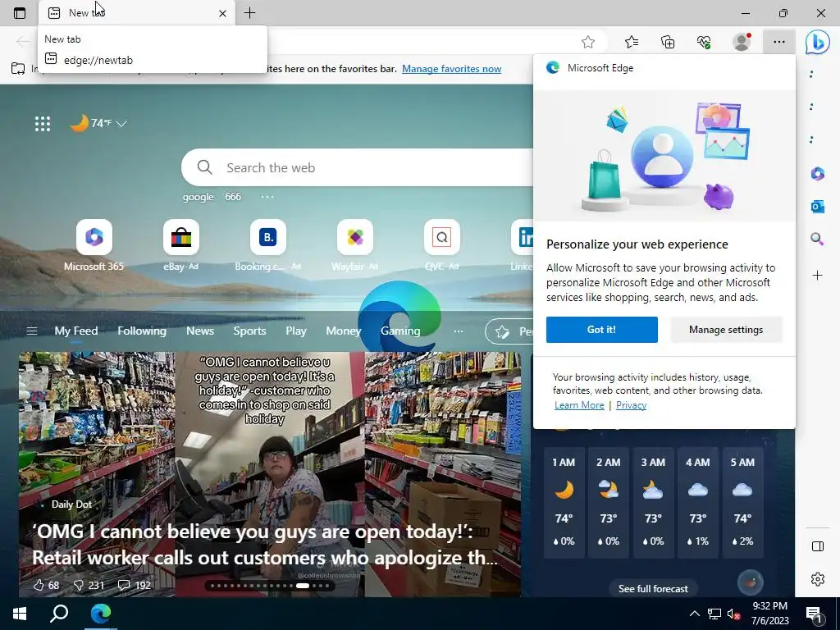The height and width of the screenshot is (630, 840).
Task: Add a sidebar app with plus
Action: point(818,276)
